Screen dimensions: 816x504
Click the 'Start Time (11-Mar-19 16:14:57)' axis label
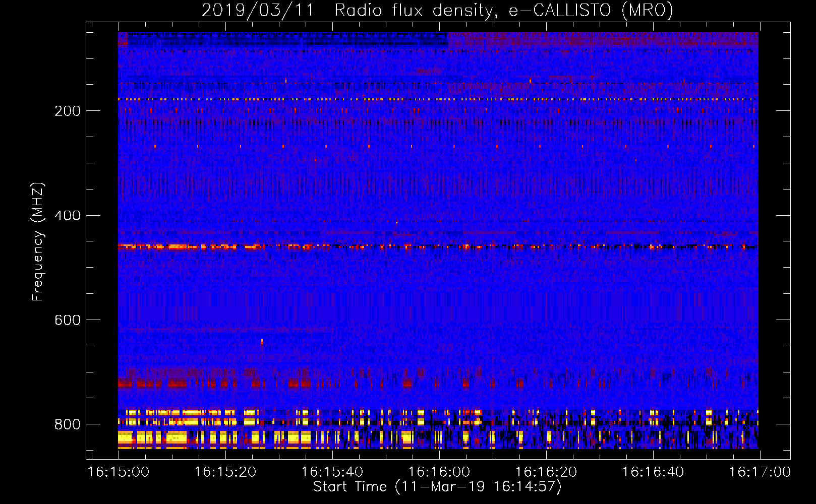437,487
